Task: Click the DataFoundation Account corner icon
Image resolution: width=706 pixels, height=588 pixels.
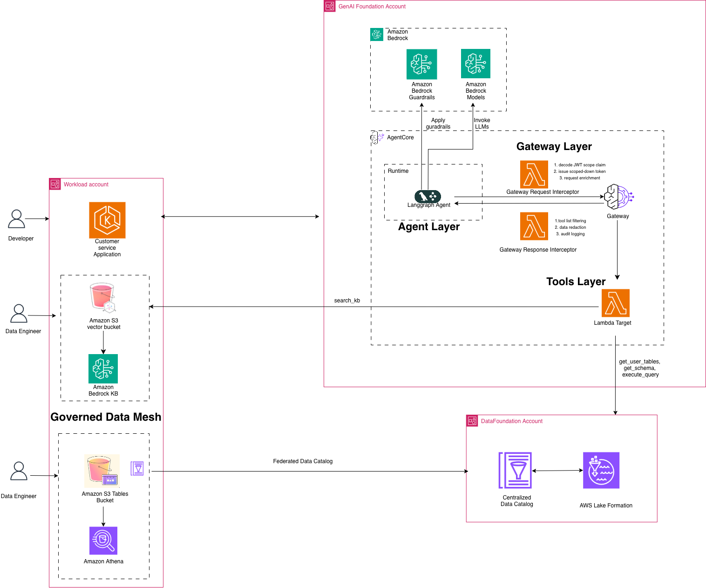Action: [x=472, y=421]
